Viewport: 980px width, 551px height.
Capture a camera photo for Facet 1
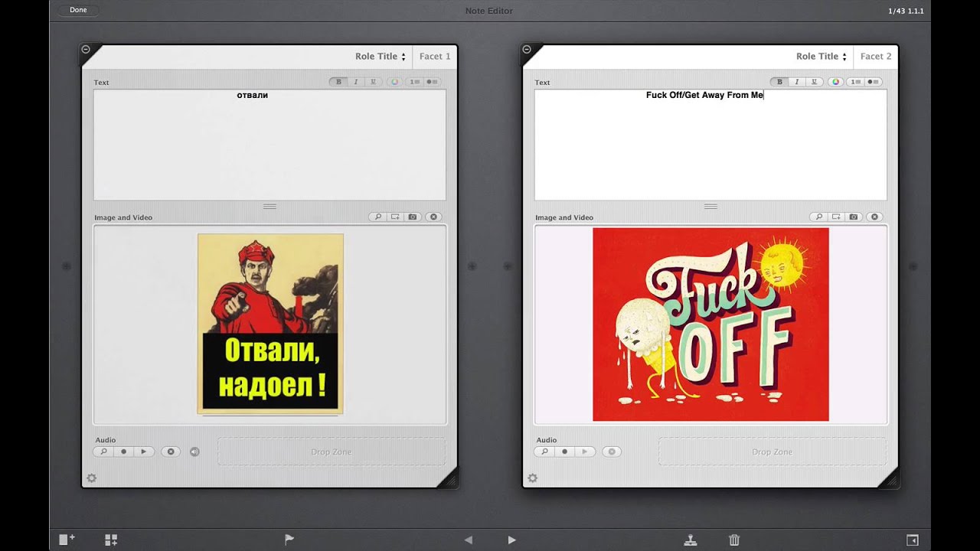413,217
